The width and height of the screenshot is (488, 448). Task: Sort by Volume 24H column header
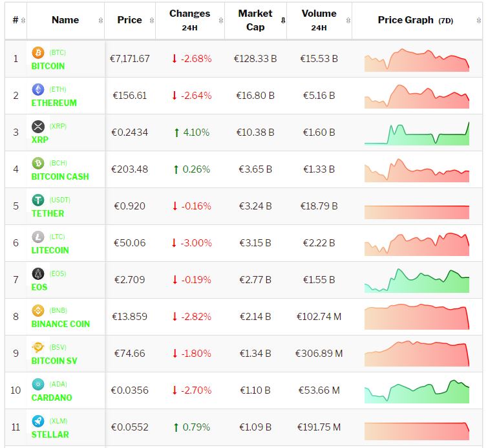coord(319,20)
